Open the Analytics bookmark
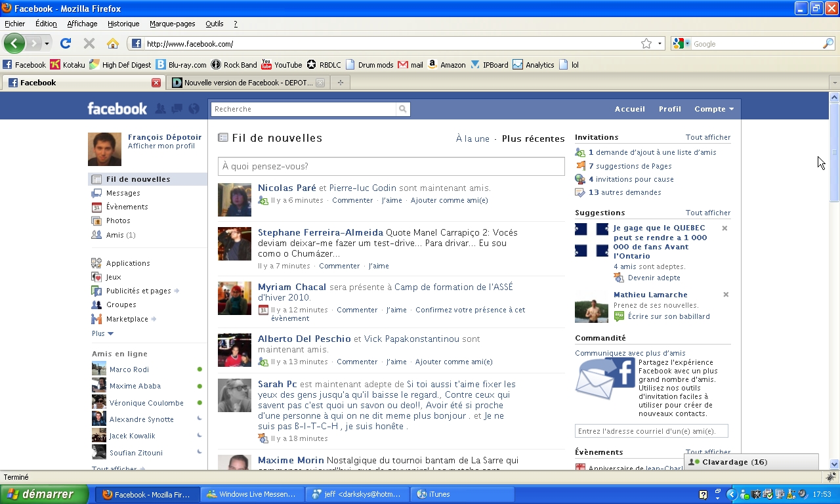Viewport: 840px width, 504px height. [x=534, y=65]
